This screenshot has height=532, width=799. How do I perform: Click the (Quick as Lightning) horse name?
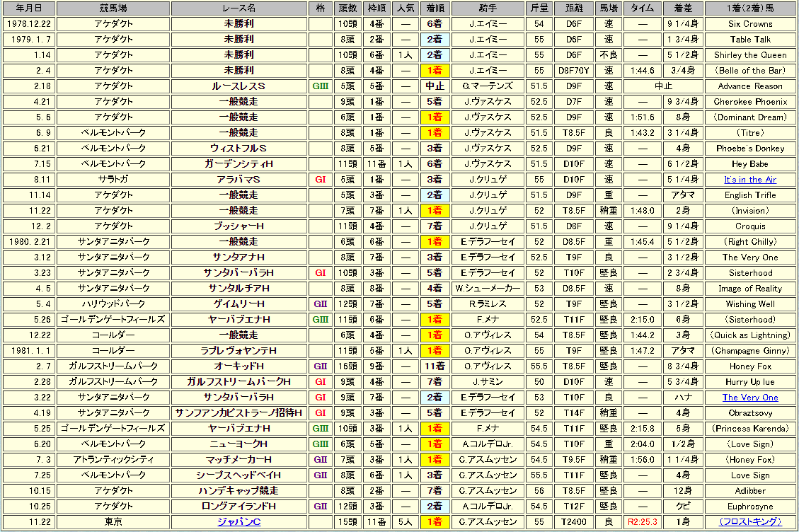coord(750,335)
